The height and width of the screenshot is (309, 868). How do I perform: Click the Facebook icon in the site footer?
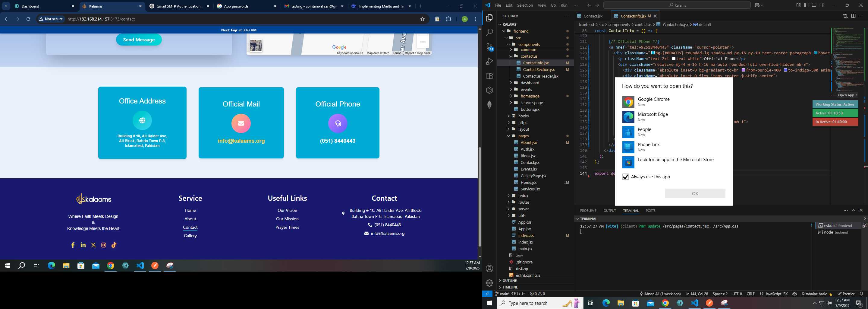coord(73,245)
